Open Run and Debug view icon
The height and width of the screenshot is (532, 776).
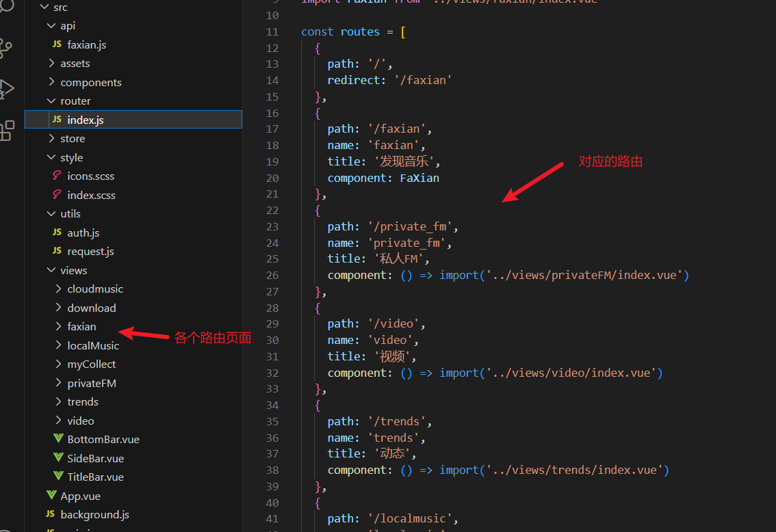point(6,90)
